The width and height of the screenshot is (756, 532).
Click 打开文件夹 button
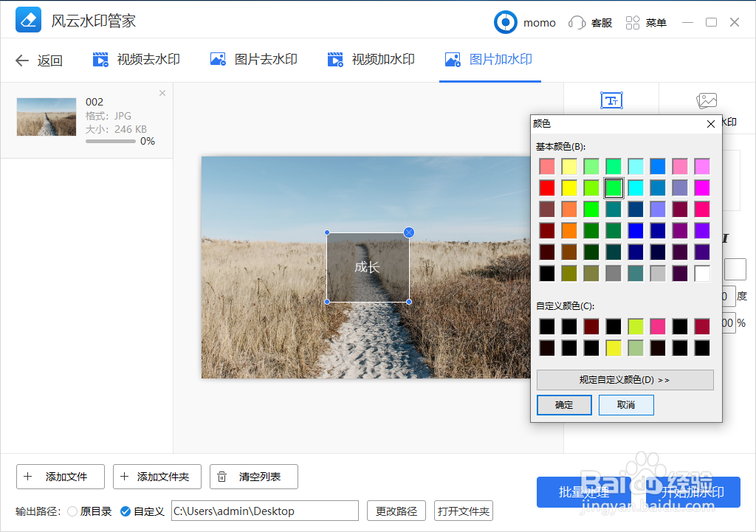point(464,511)
